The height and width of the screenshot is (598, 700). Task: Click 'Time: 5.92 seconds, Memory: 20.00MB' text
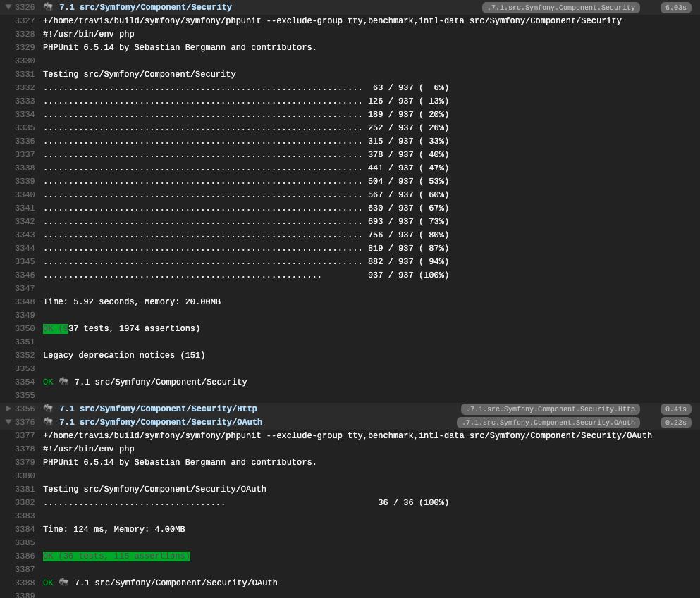pyautogui.click(x=132, y=301)
